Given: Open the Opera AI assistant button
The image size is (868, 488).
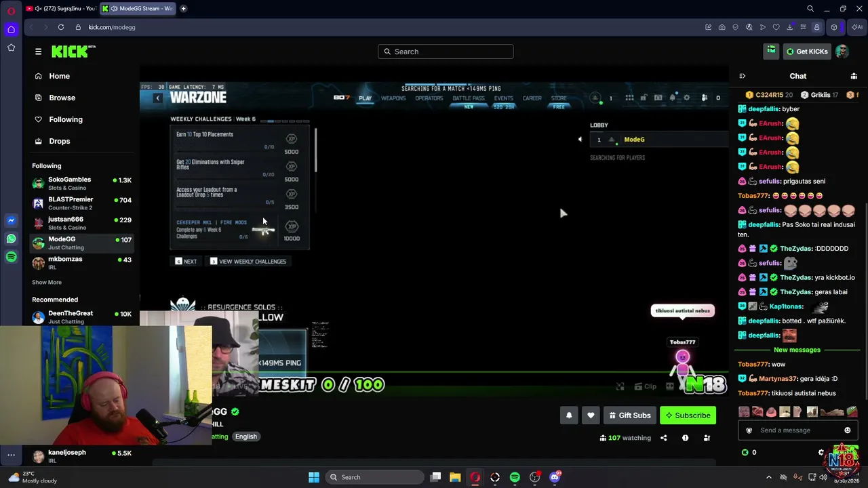Looking at the screenshot, I should [x=856, y=27].
